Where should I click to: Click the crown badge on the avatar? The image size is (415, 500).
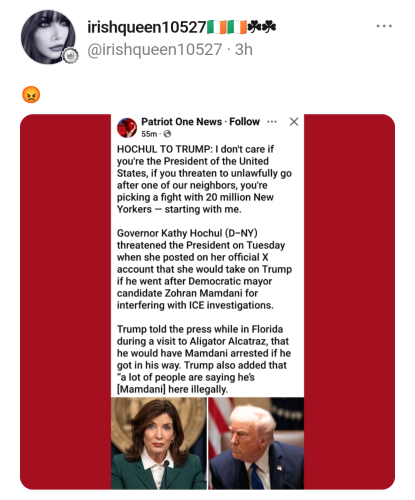tap(70, 56)
